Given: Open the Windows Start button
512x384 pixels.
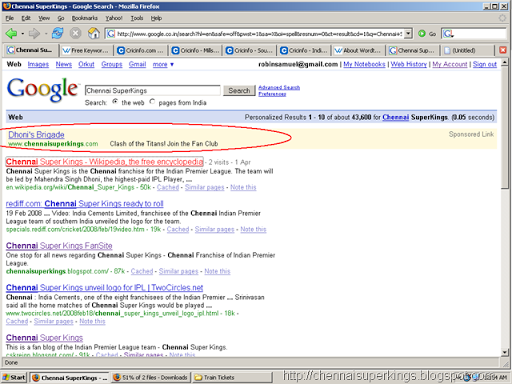Looking at the screenshot, I should [14, 377].
